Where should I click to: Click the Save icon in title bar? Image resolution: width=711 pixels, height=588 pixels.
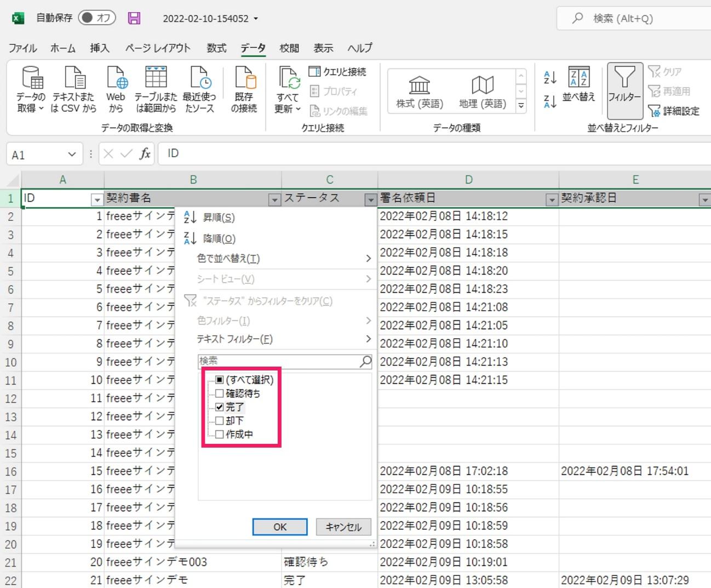[x=134, y=18]
